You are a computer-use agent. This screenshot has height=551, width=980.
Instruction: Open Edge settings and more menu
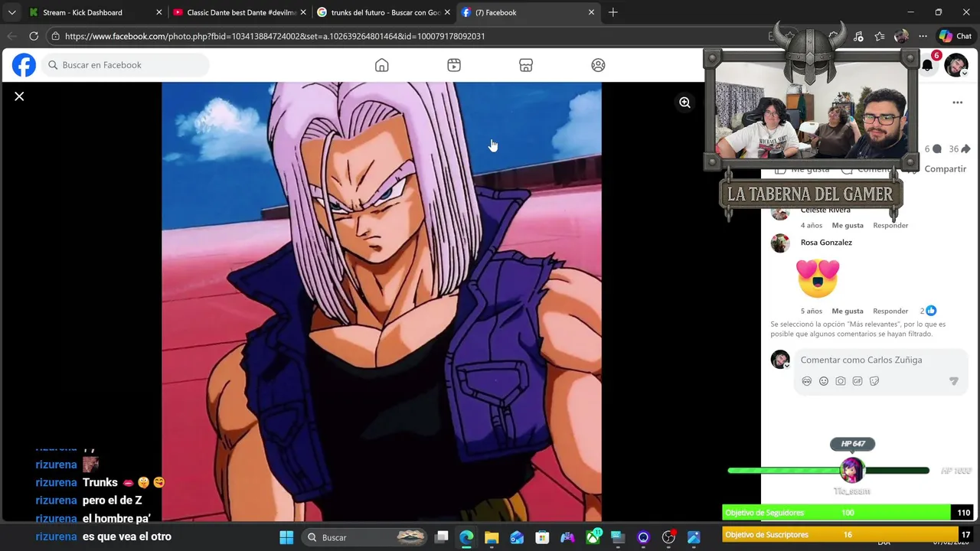coord(923,36)
